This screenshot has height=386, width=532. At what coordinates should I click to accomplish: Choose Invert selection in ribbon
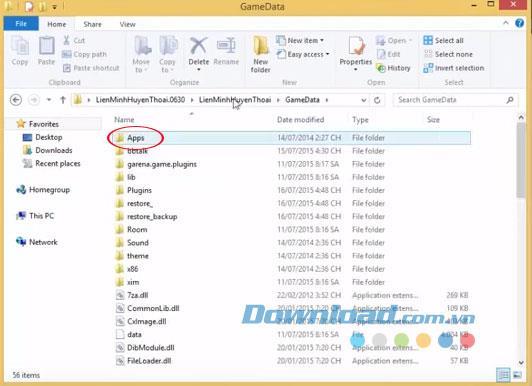[454, 68]
